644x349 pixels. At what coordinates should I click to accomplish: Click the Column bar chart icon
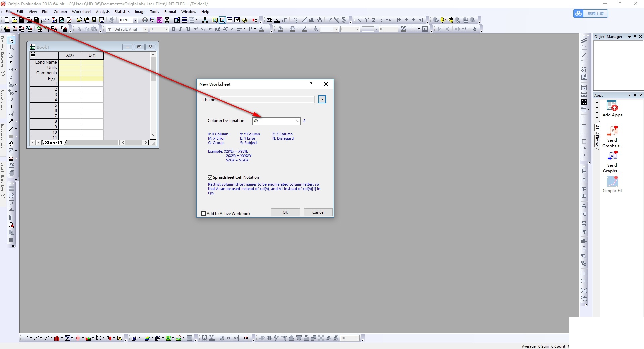[x=57, y=338]
